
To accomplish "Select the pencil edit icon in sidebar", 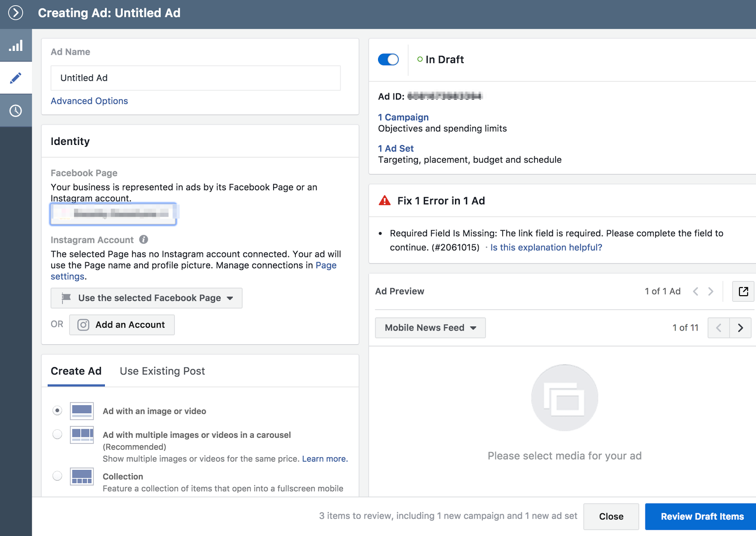I will 16,78.
